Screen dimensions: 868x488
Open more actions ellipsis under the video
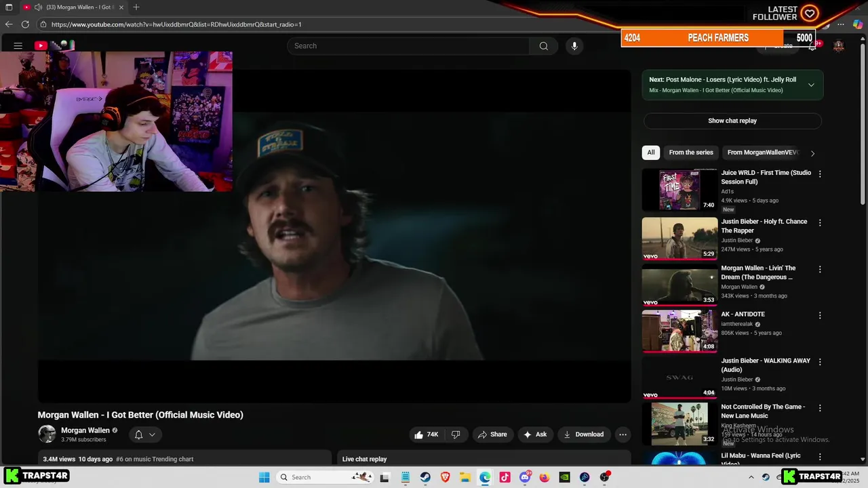623,434
